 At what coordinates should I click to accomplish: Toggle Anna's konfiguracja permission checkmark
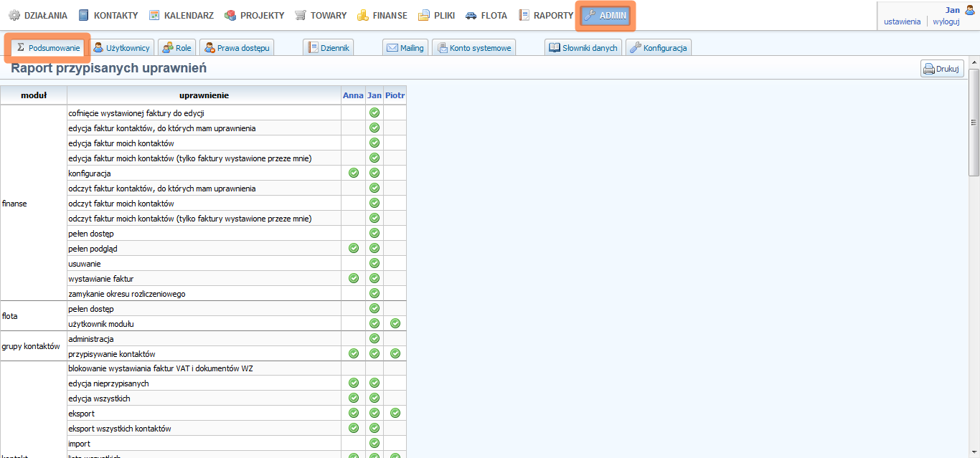(x=353, y=173)
